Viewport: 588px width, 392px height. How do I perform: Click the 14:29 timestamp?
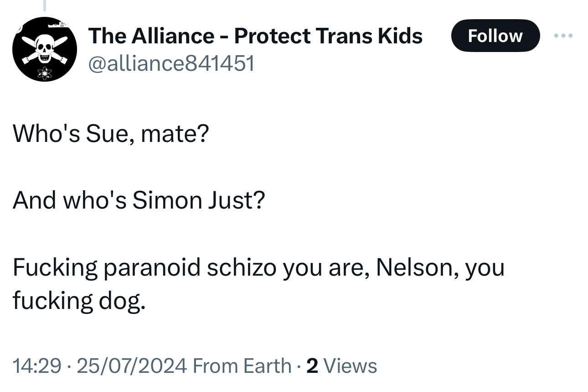tap(36, 366)
